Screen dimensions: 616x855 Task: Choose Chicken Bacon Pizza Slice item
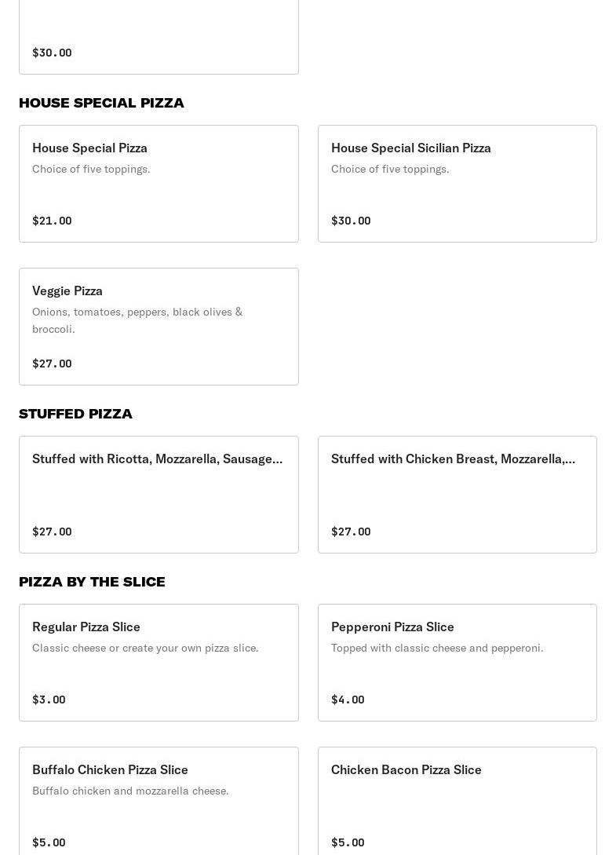point(457,802)
